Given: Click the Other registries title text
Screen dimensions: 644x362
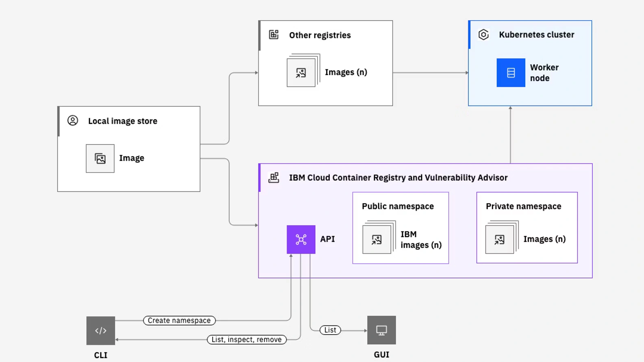Looking at the screenshot, I should (x=320, y=35).
